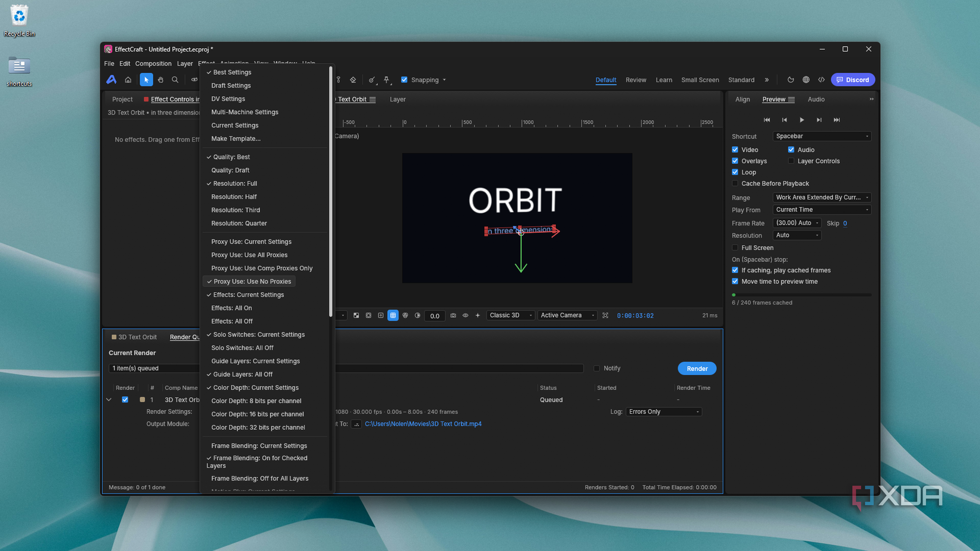Click the snapshot camera icon
Screen dimensions: 980x551
point(453,315)
